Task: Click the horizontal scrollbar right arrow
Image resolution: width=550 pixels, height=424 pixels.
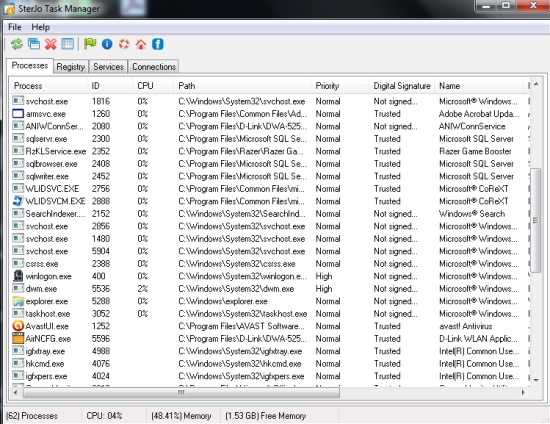Action: [x=523, y=392]
